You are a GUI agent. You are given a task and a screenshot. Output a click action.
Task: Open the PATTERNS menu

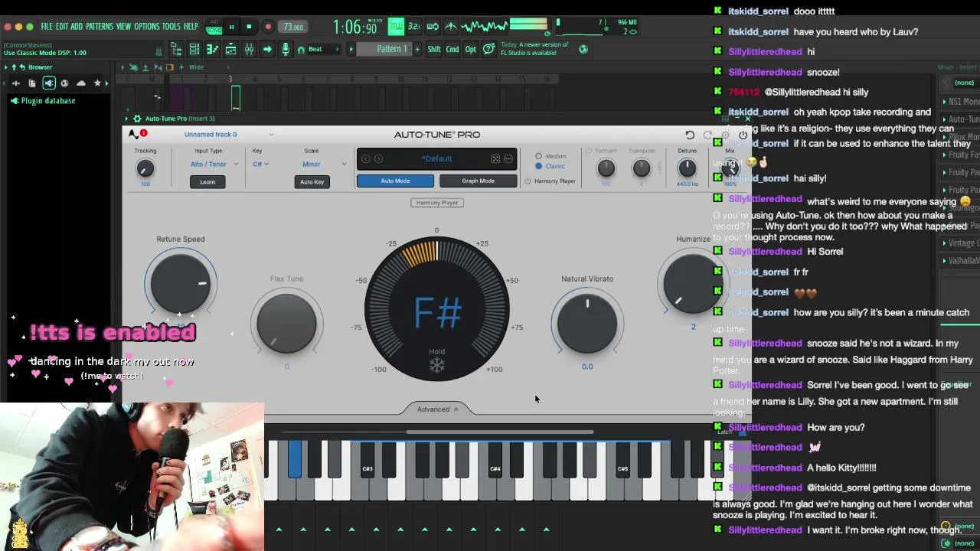pyautogui.click(x=100, y=27)
